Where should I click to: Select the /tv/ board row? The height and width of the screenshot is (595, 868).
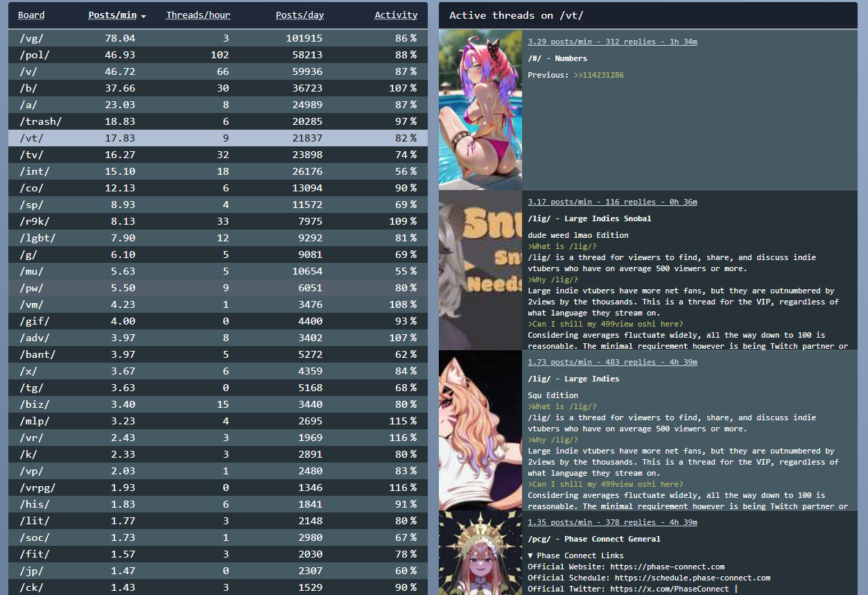218,155
